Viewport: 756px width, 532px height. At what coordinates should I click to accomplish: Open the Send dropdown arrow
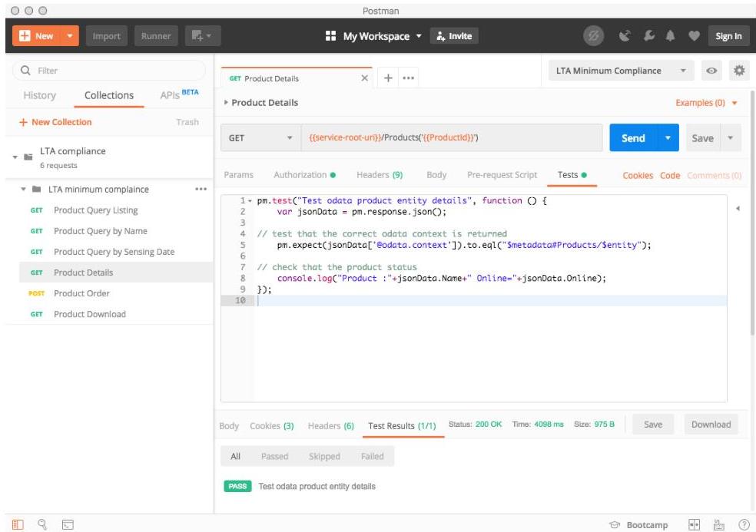[668, 138]
